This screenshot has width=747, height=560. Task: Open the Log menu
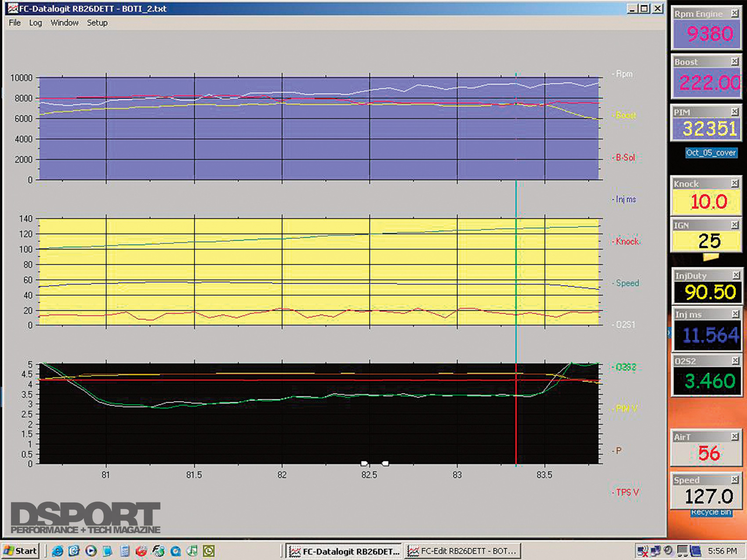(36, 23)
